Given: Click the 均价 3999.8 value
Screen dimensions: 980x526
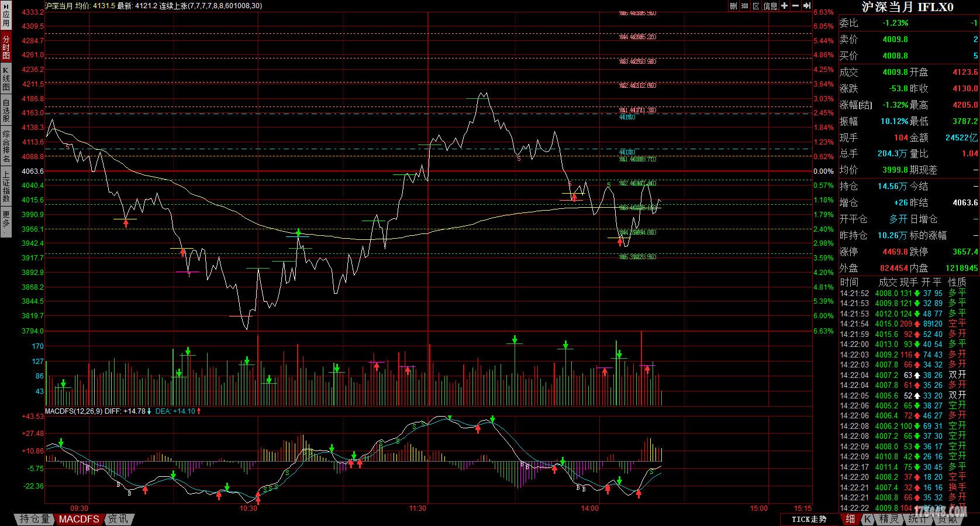Looking at the screenshot, I should (x=895, y=170).
